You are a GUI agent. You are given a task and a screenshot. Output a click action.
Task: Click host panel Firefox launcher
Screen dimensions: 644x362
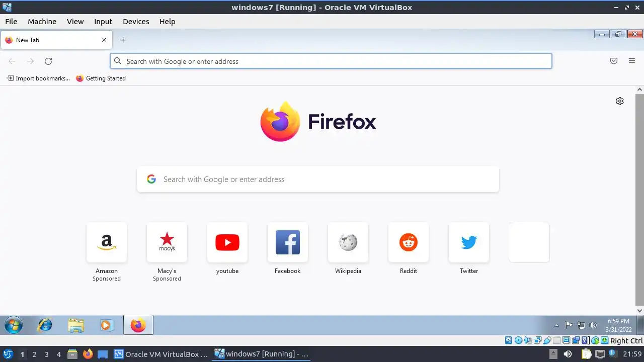coord(88,354)
